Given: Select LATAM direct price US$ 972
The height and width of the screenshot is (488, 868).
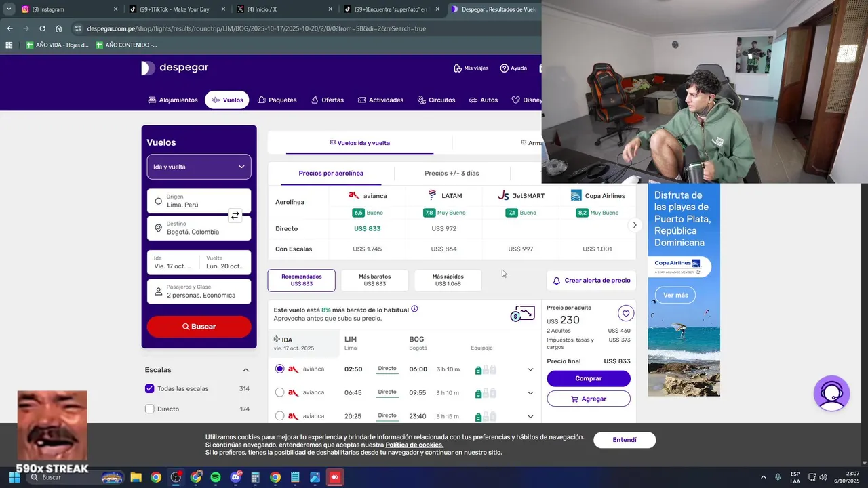Looking at the screenshot, I should (444, 229).
